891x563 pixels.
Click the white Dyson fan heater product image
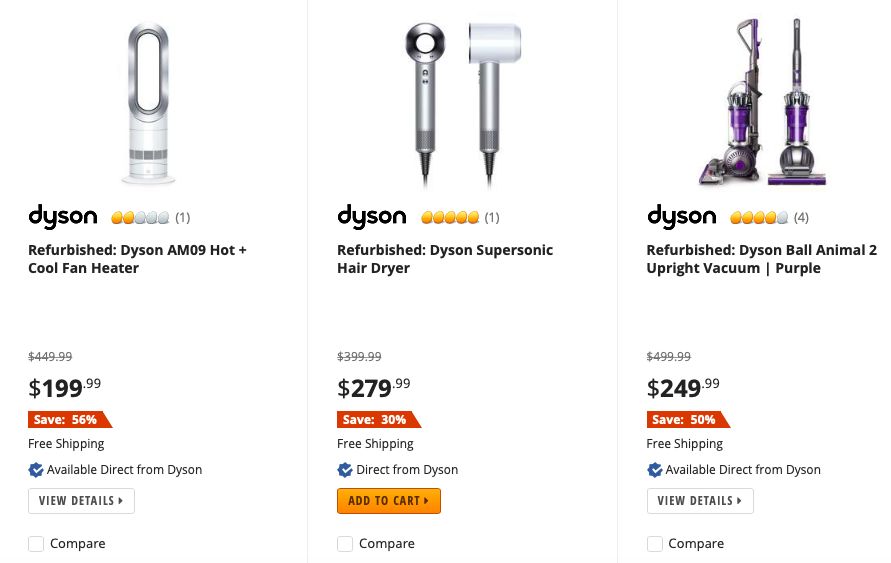click(x=148, y=103)
